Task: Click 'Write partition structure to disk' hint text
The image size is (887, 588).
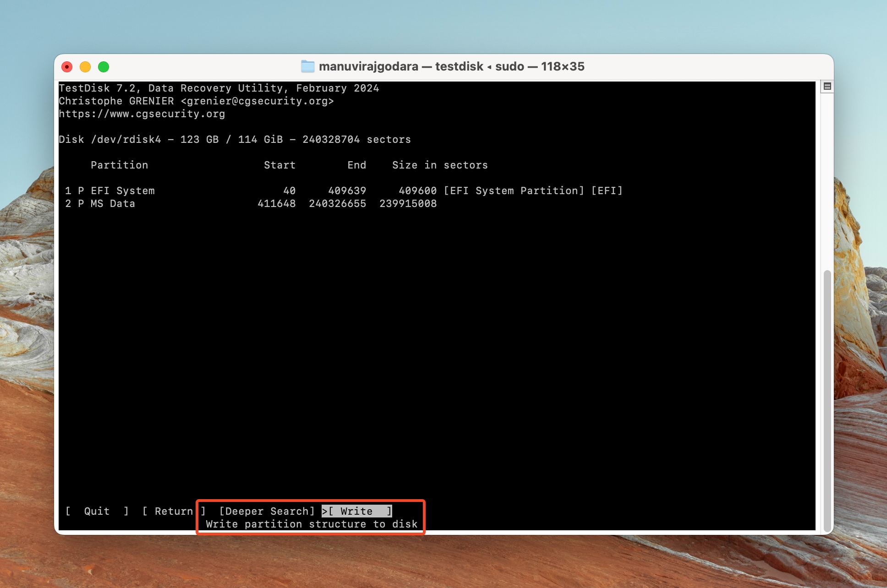Action: point(312,524)
